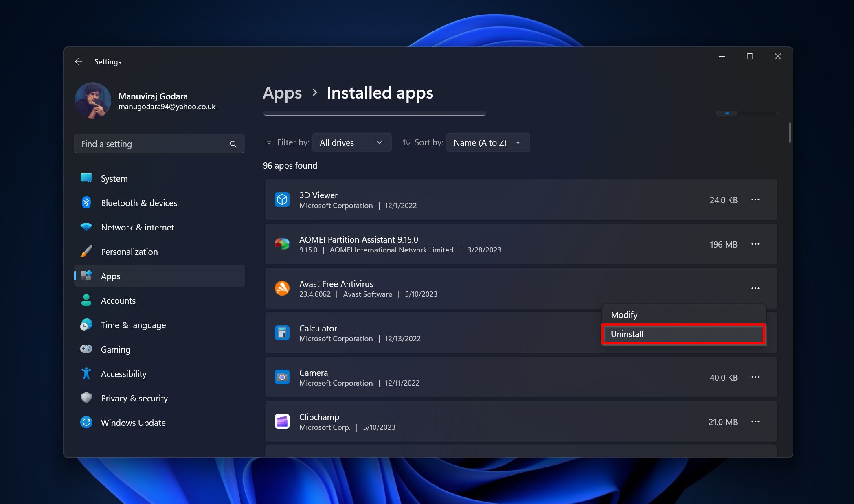The image size is (854, 504).
Task: Click the Find a setting search field
Action: (x=159, y=144)
